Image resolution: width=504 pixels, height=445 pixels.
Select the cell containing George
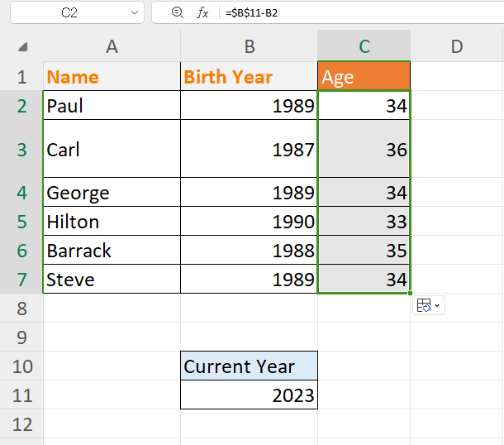[x=112, y=192]
